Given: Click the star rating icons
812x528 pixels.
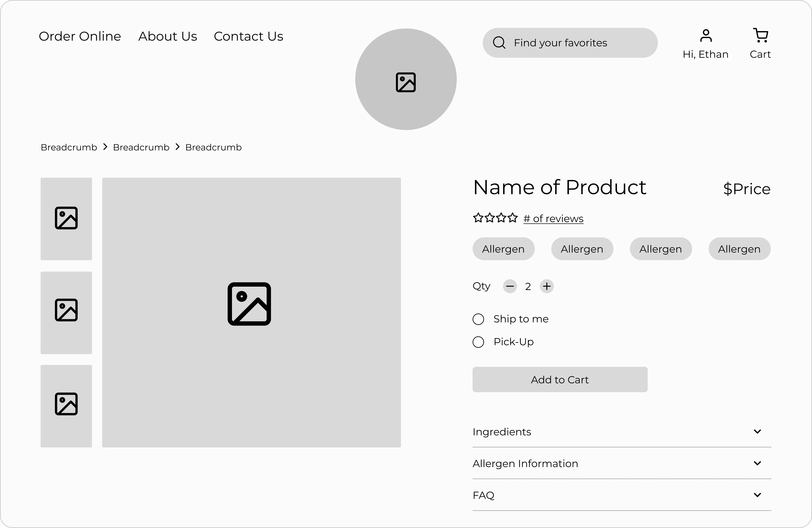Looking at the screenshot, I should coord(495,218).
